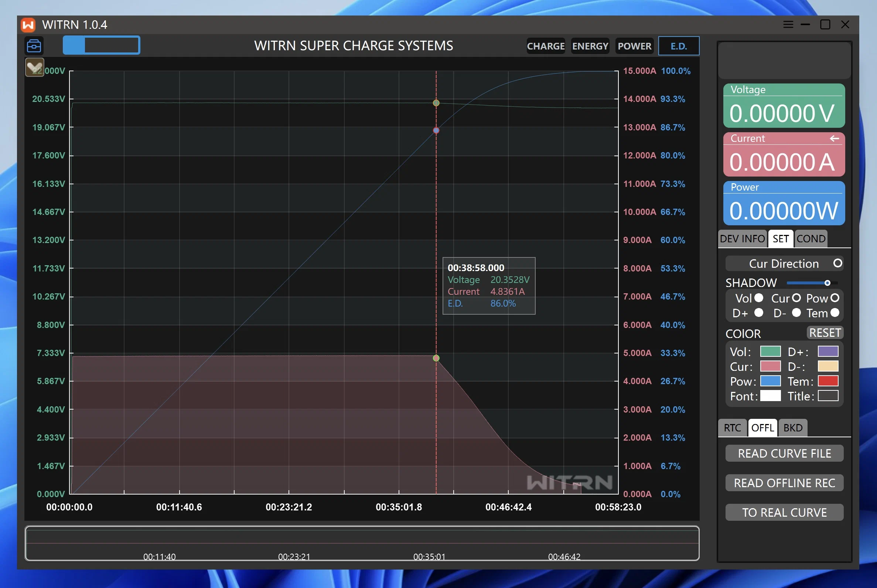Image resolution: width=877 pixels, height=588 pixels.
Task: Click the WITRN app logo icon
Action: (x=28, y=25)
